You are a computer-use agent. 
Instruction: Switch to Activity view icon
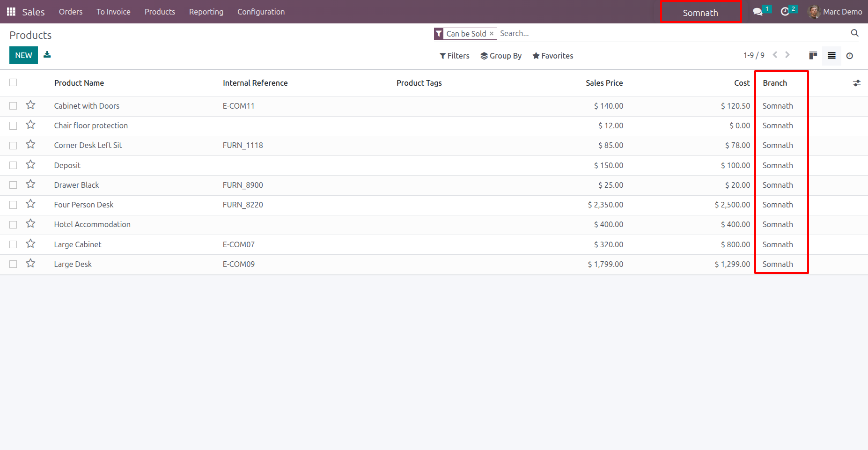[850, 56]
